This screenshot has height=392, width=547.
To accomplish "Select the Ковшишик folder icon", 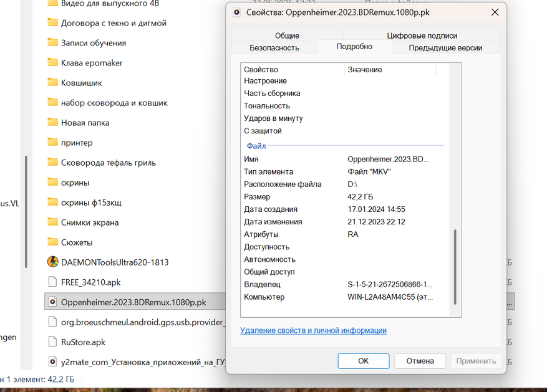I will pos(52,82).
